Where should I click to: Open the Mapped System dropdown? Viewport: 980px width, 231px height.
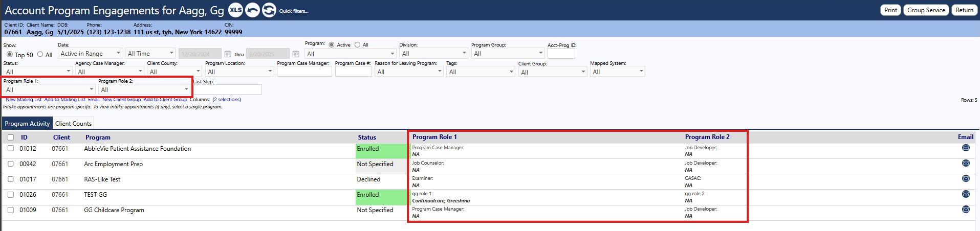point(618,72)
